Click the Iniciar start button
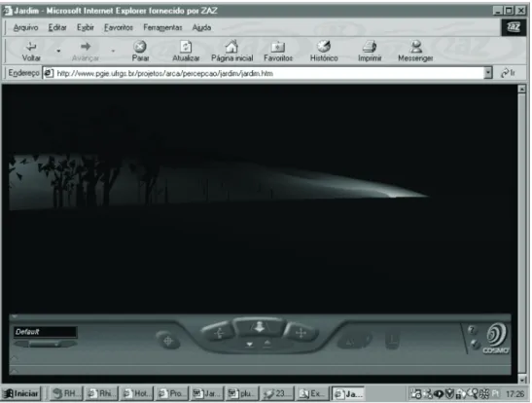This screenshot has width=532, height=403. coord(21,394)
